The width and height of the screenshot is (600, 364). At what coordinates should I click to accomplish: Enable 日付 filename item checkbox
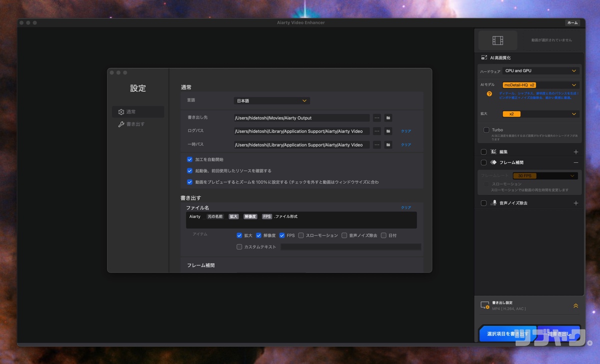383,235
